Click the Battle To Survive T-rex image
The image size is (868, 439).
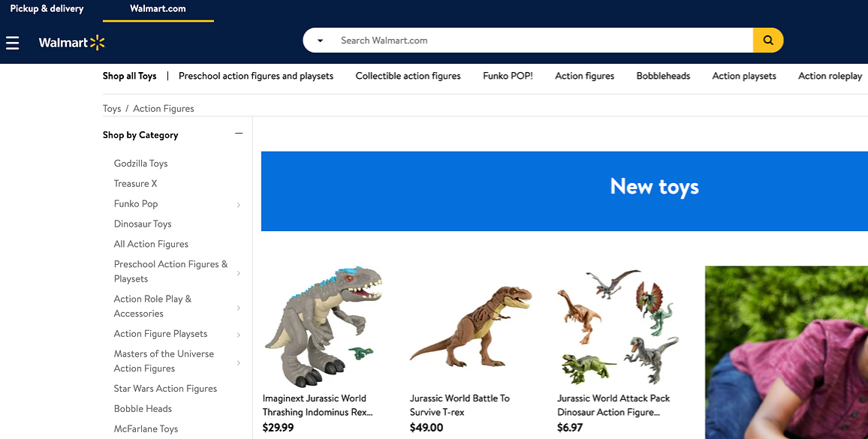coord(471,327)
